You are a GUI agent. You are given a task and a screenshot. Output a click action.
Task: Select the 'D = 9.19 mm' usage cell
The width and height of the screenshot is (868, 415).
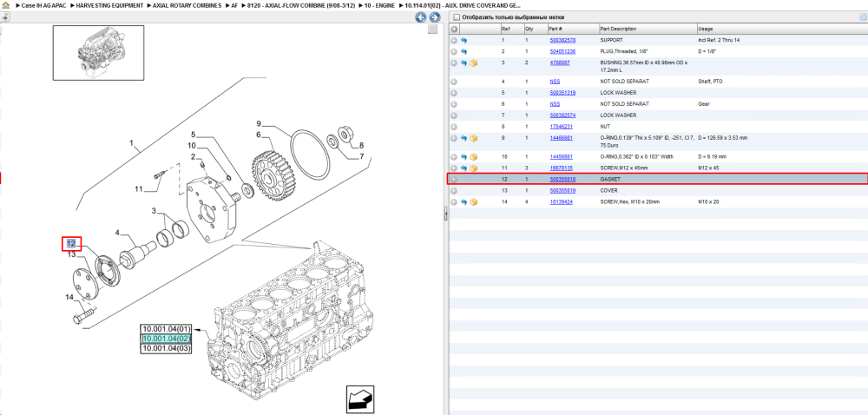pyautogui.click(x=713, y=156)
